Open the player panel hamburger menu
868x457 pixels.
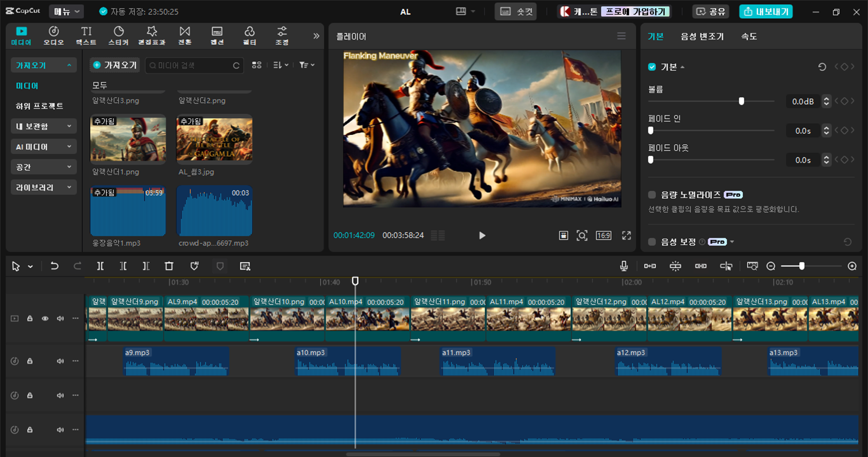click(621, 36)
